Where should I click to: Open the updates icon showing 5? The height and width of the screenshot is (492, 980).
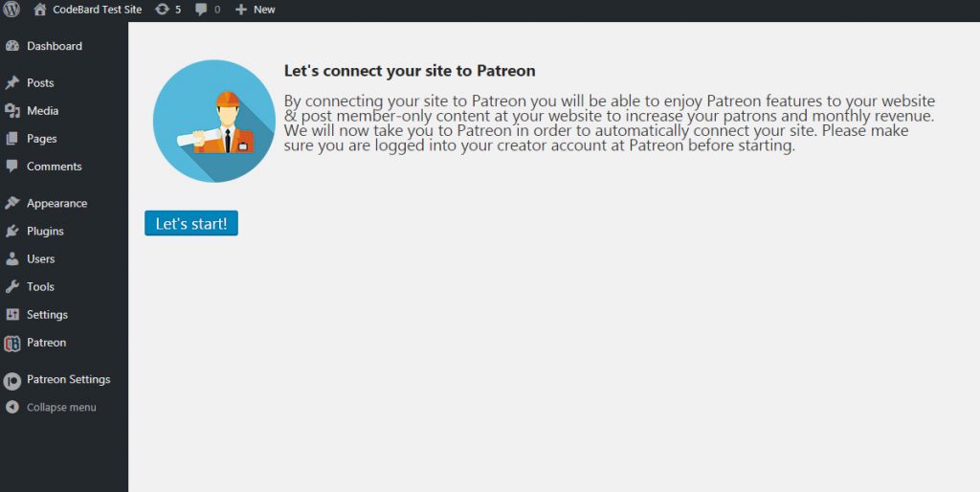[162, 10]
